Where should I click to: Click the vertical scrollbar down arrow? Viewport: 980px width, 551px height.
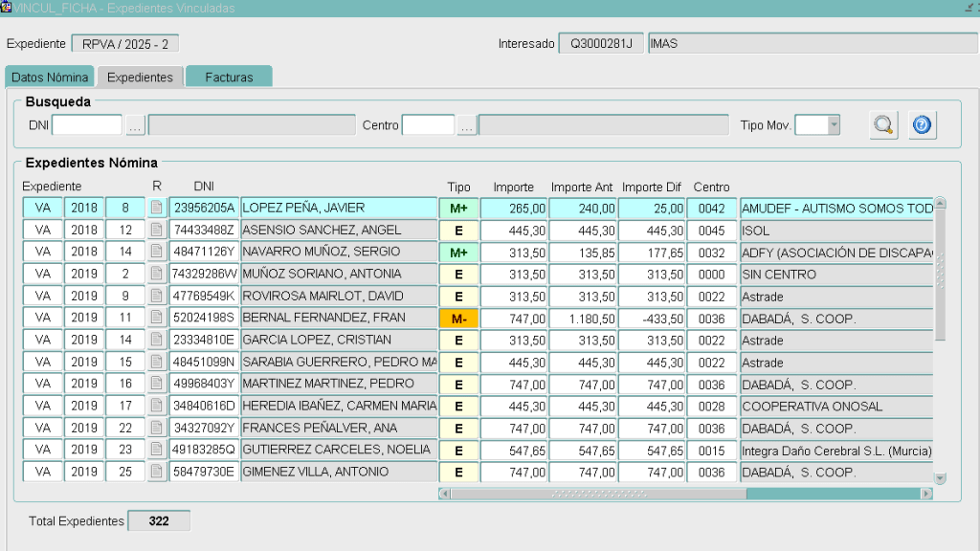click(940, 478)
